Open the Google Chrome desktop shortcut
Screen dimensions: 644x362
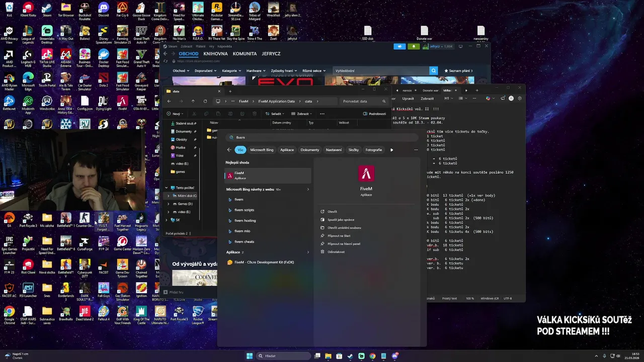(x=9, y=316)
